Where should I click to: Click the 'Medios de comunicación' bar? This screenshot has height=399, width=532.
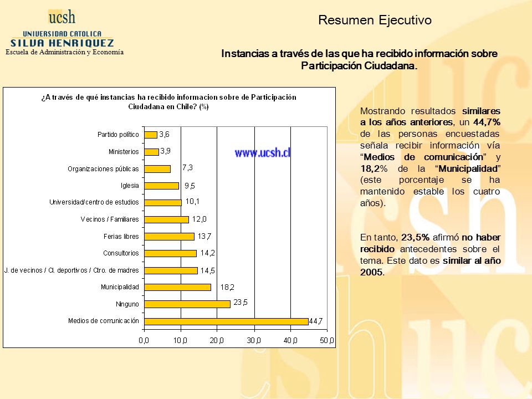tap(226, 321)
